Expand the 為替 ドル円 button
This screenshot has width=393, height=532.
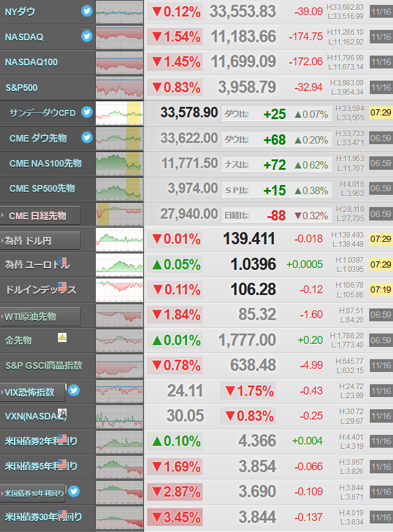coord(40,241)
